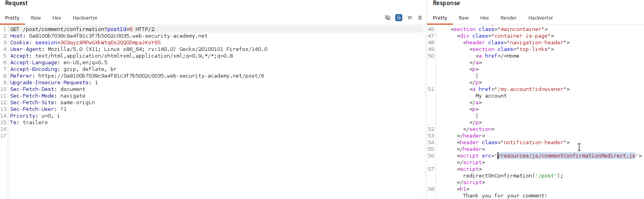Click the Request panel title

tap(16, 3)
